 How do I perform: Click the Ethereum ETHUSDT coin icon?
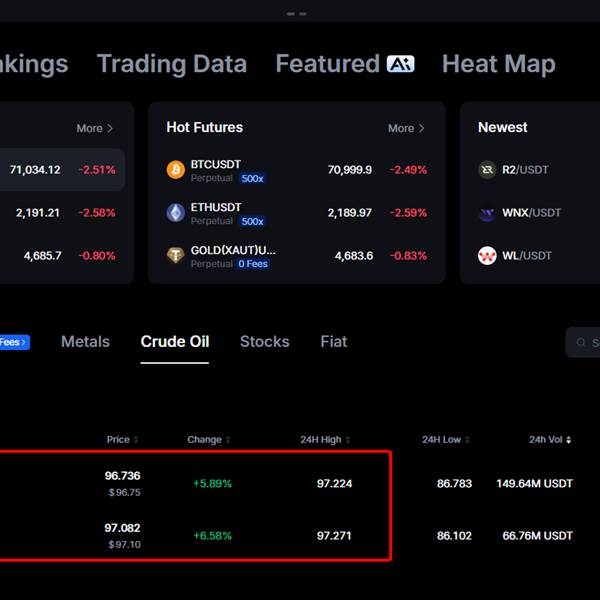click(176, 213)
